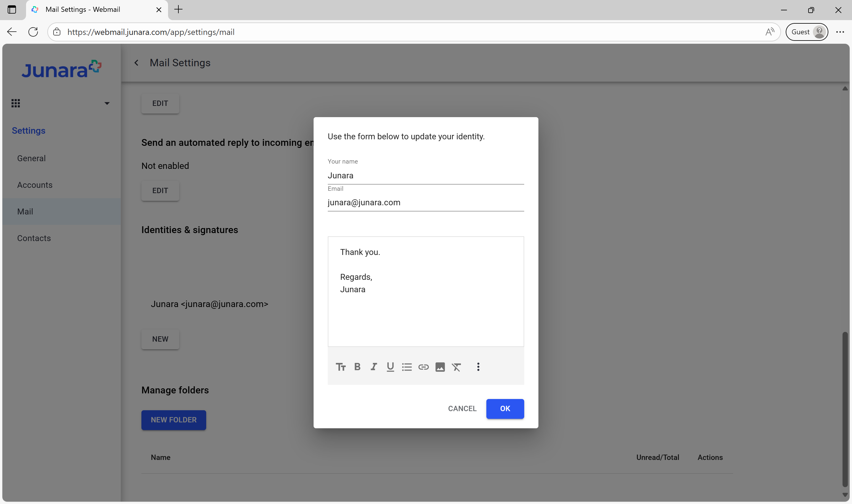Click the page vertical scrollbar thumb
The height and width of the screenshot is (504, 852).
click(845, 409)
